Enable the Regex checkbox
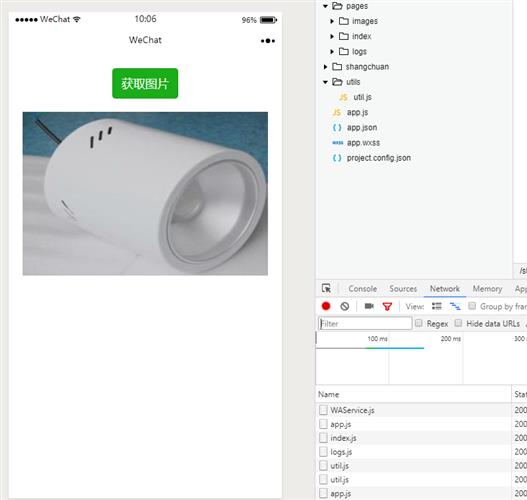The image size is (527, 500). (x=419, y=323)
